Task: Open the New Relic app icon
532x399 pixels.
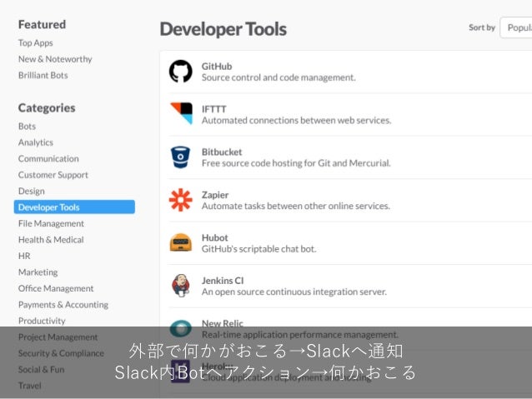Action: pyautogui.click(x=180, y=328)
